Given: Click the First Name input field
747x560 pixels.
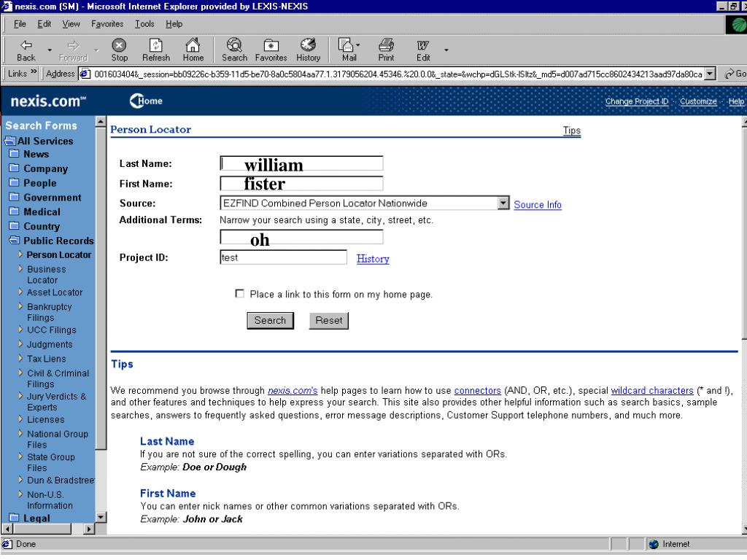Looking at the screenshot, I should [x=301, y=183].
